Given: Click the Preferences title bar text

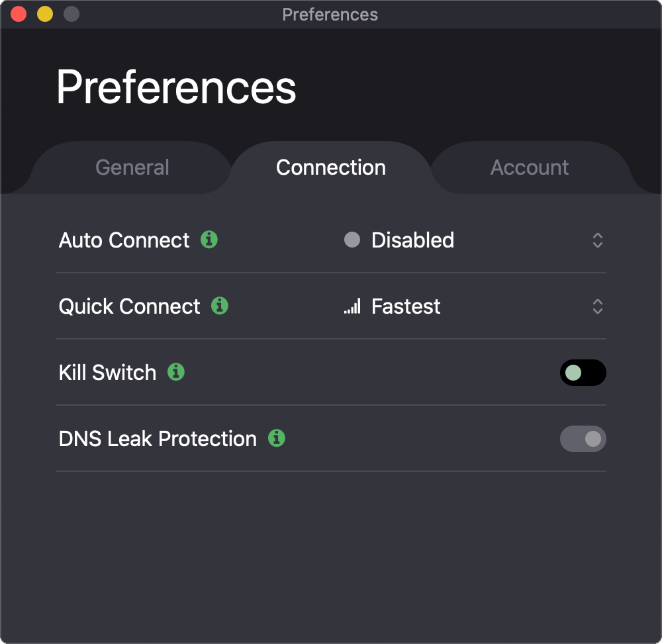Looking at the screenshot, I should point(330,15).
